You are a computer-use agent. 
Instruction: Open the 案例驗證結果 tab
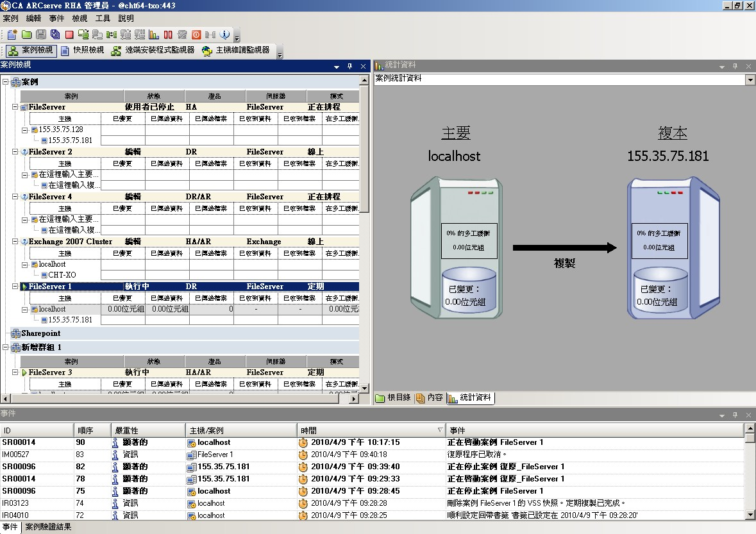48,527
